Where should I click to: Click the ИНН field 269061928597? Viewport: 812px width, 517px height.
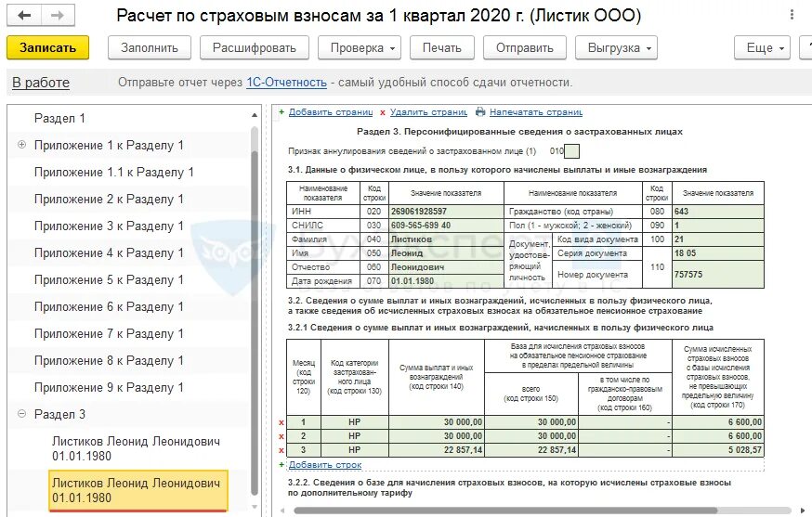[x=446, y=211]
